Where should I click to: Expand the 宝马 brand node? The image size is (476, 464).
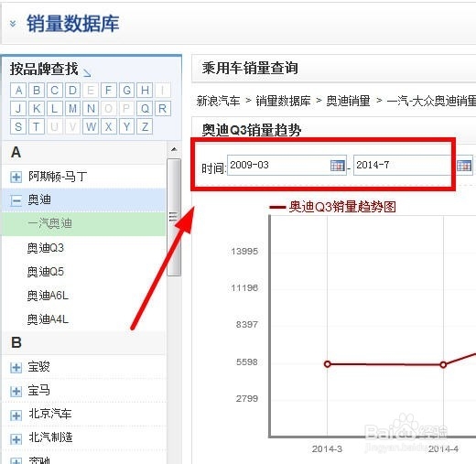pyautogui.click(x=16, y=391)
